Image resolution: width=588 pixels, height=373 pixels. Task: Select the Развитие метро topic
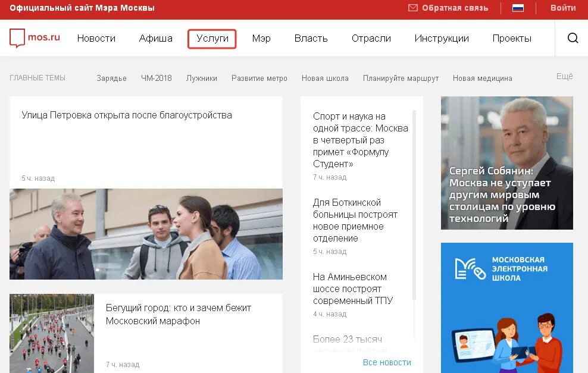(x=259, y=78)
